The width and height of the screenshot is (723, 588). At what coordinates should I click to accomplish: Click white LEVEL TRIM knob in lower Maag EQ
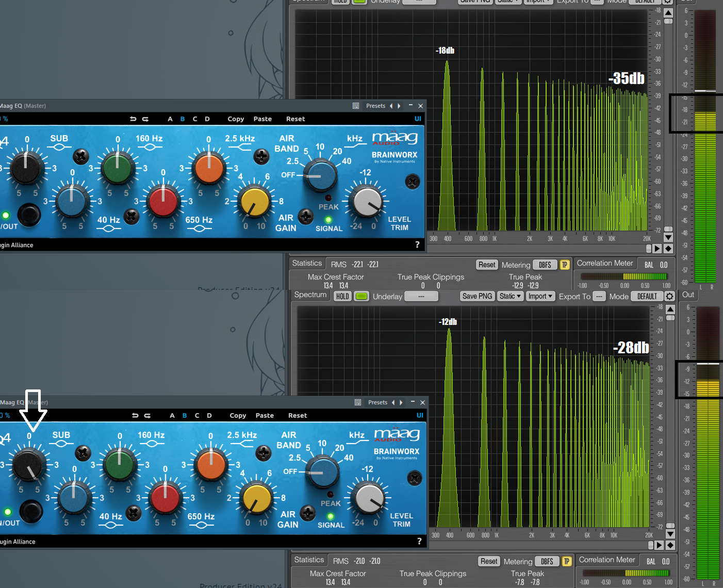(369, 498)
